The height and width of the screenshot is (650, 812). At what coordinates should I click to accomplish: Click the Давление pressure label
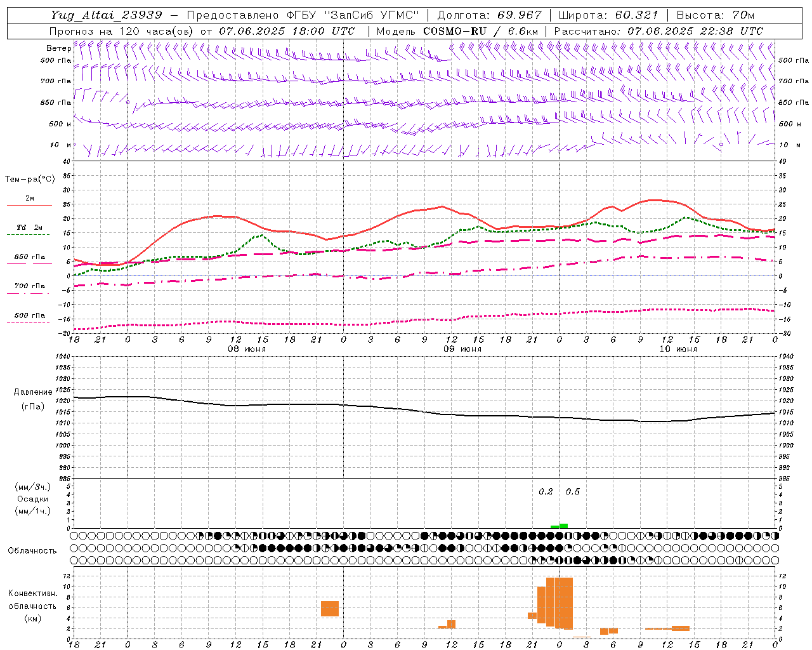click(33, 392)
